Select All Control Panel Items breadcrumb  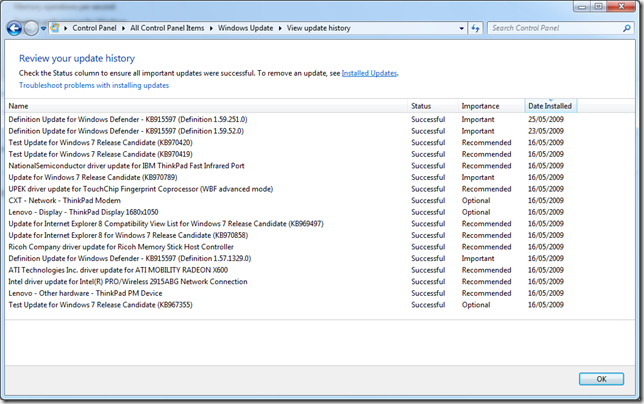pos(167,28)
